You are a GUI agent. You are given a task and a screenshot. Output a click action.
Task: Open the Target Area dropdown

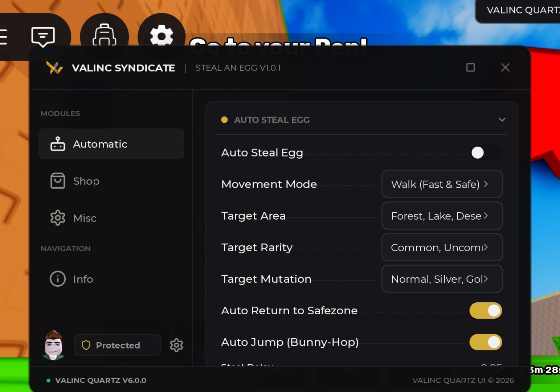pos(442,216)
